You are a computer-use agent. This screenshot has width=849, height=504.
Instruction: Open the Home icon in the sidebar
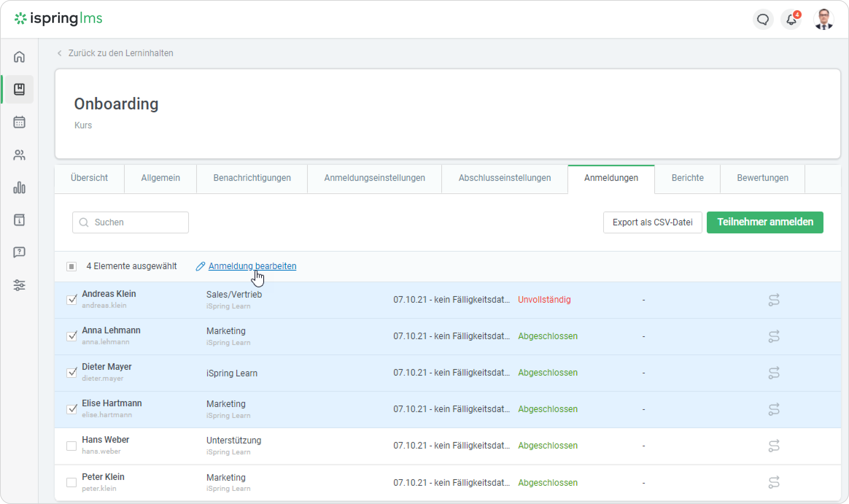tap(19, 57)
